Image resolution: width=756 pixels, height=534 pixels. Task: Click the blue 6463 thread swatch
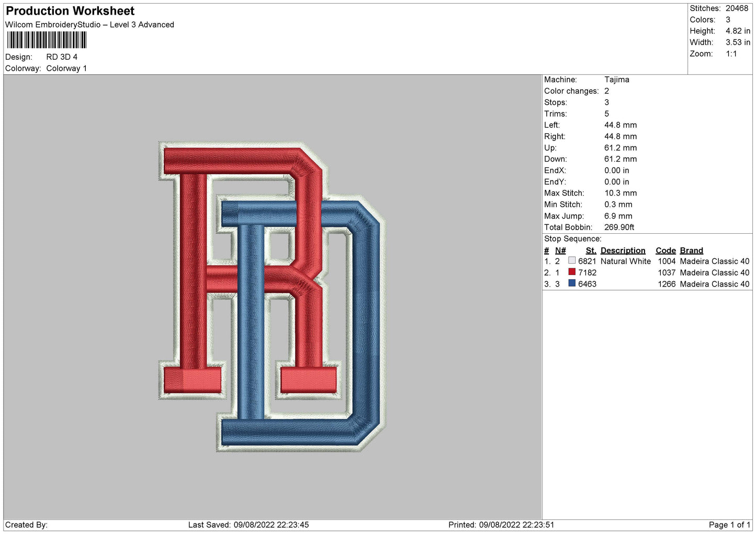[572, 283]
